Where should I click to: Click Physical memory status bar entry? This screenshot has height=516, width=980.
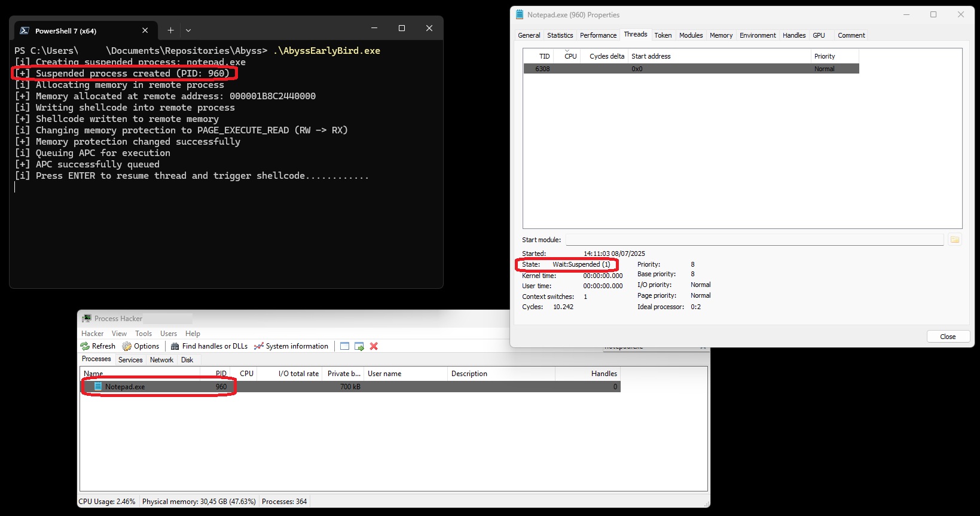[199, 502]
